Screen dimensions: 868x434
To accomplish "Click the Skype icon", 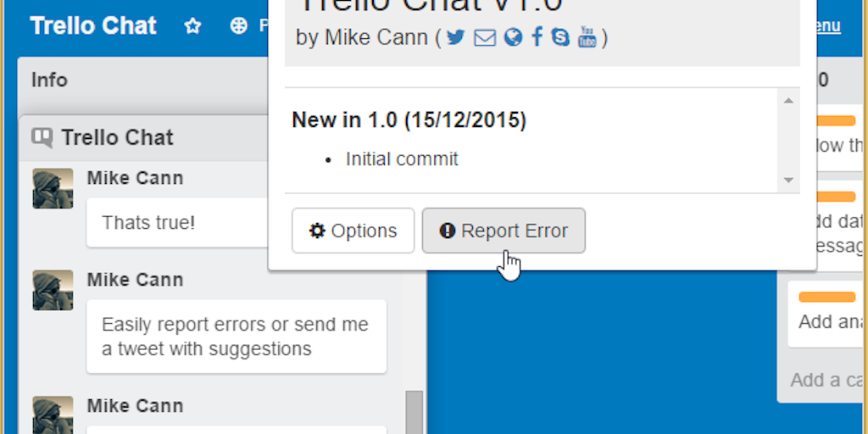I will click(561, 37).
